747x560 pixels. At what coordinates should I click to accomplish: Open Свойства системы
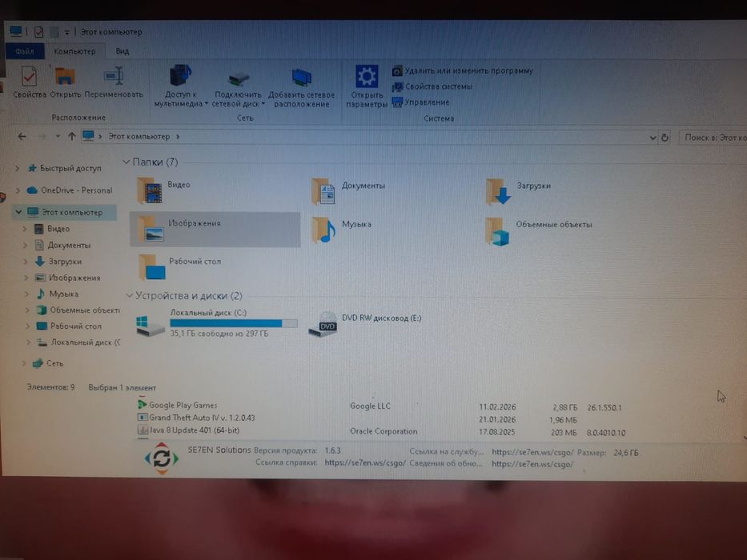click(x=432, y=86)
